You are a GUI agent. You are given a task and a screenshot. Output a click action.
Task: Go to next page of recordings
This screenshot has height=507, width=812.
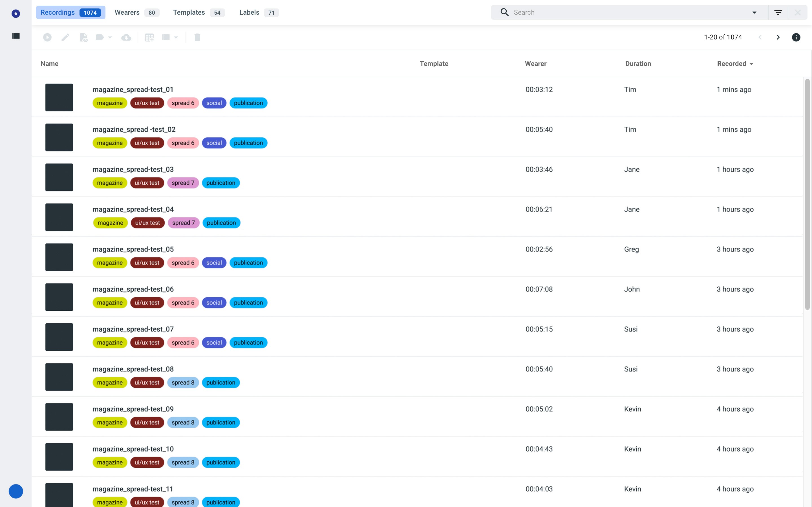pyautogui.click(x=778, y=37)
